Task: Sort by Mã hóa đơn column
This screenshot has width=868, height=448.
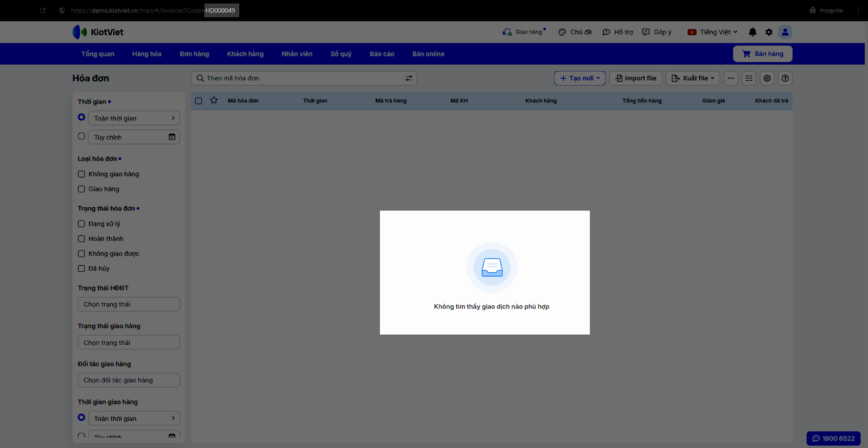Action: [x=243, y=101]
